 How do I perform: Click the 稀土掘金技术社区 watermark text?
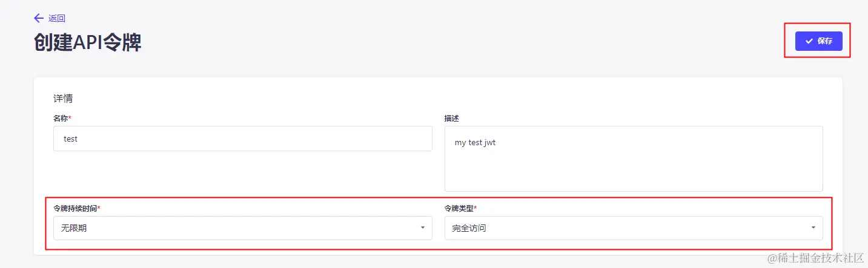pyautogui.click(x=821, y=258)
